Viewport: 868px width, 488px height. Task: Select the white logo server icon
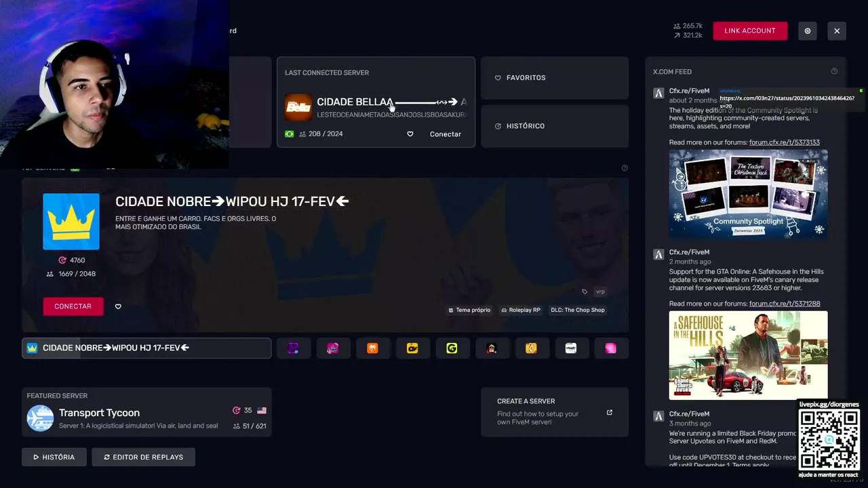pos(571,348)
